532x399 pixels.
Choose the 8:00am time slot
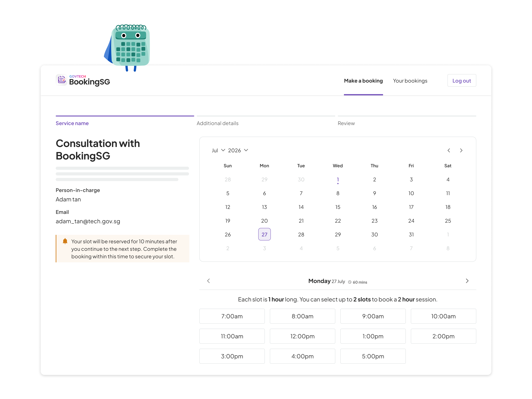[x=302, y=316]
